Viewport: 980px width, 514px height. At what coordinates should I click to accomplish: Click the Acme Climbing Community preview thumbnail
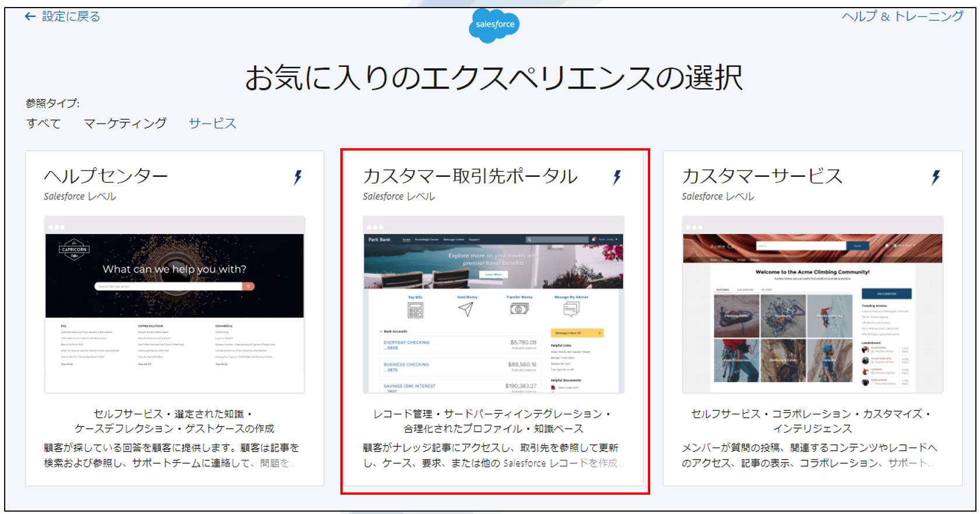pos(812,305)
